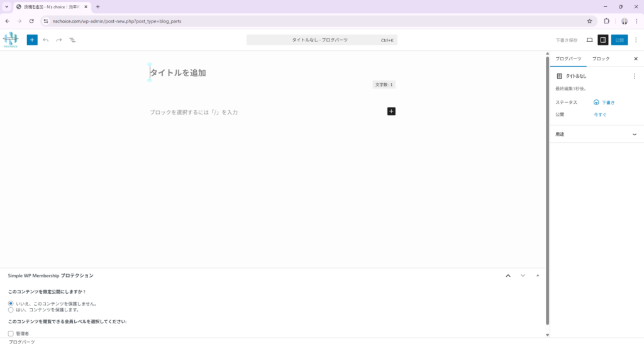Screen dimensions: 644x346
Task: Click the black add block button in editor
Action: [391, 111]
